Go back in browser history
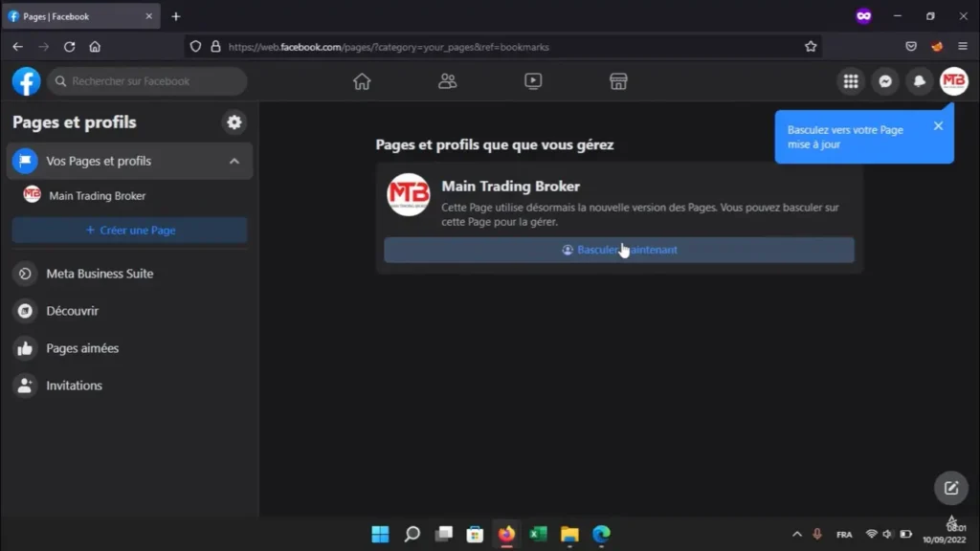This screenshot has width=980, height=551. tap(17, 47)
